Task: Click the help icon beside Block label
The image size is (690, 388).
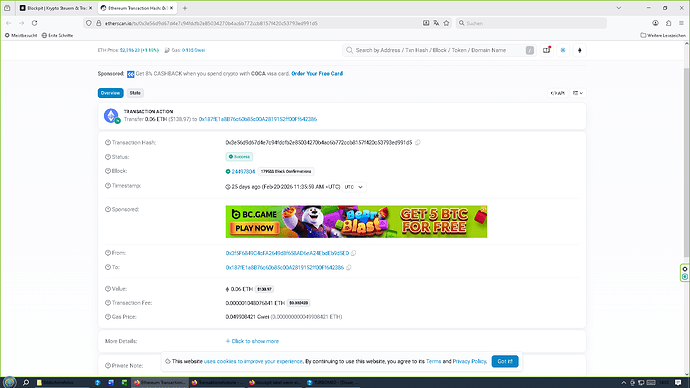Action: tap(108, 171)
